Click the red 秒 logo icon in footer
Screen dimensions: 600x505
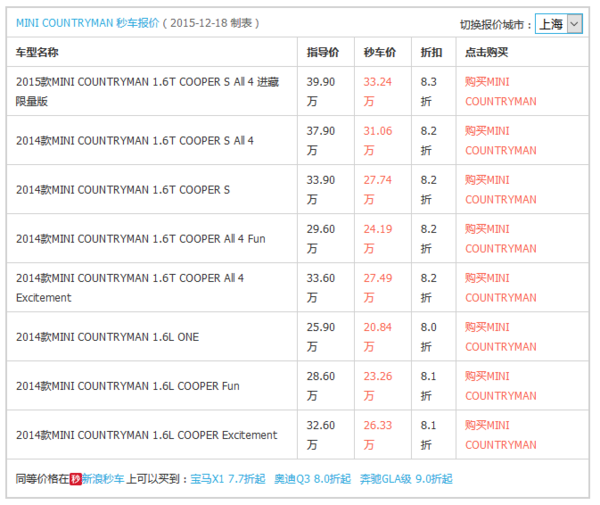[x=75, y=479]
